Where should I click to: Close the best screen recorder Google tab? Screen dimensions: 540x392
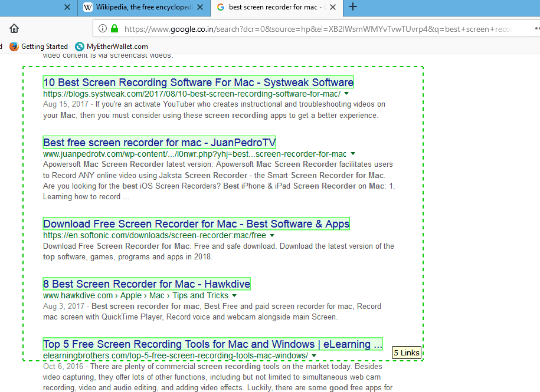point(333,7)
